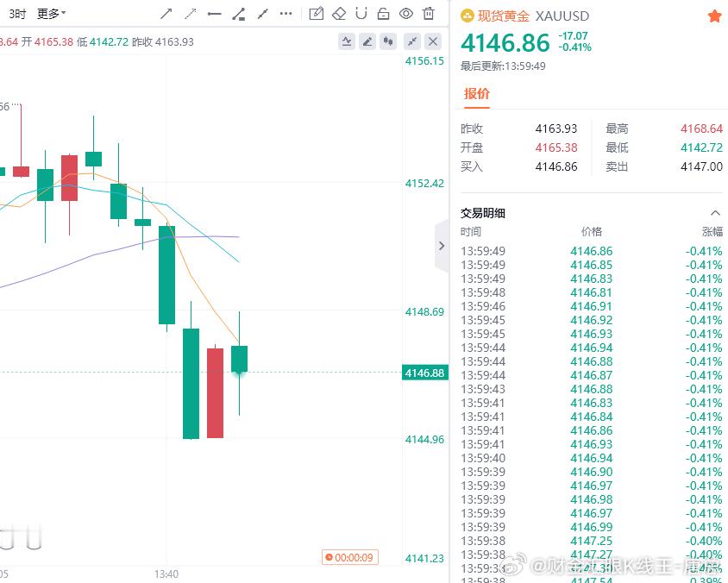Collapse the 交易明细 section chevron
The height and width of the screenshot is (583, 728).
click(715, 212)
